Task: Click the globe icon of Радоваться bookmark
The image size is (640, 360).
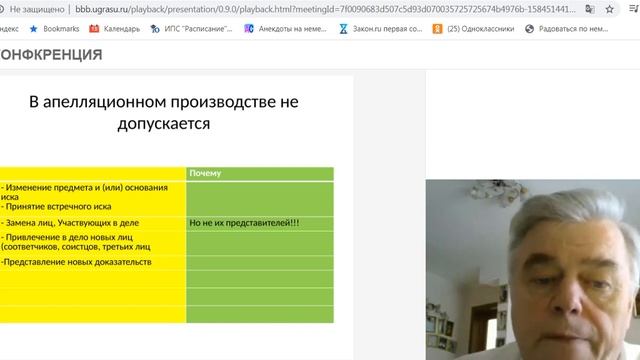Action: 529,29
